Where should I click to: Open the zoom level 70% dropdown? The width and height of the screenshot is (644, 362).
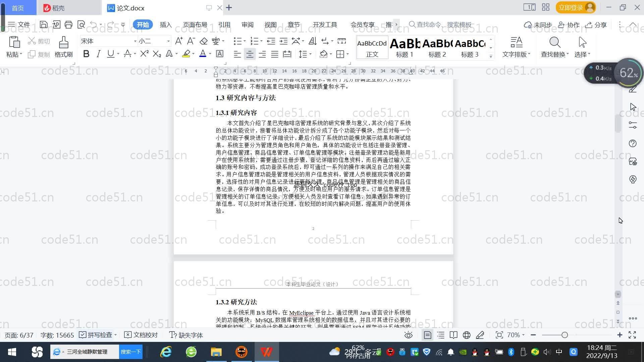[516, 335]
